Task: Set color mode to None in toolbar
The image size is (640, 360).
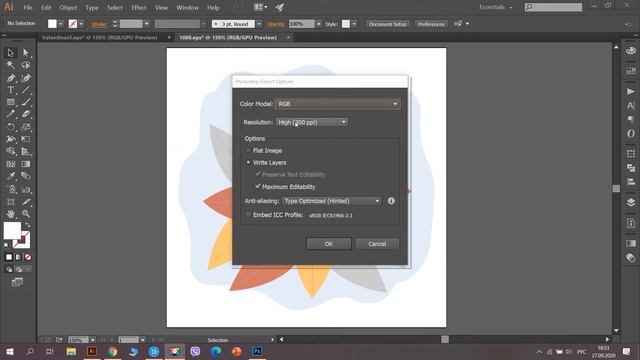Action: [x=28, y=257]
